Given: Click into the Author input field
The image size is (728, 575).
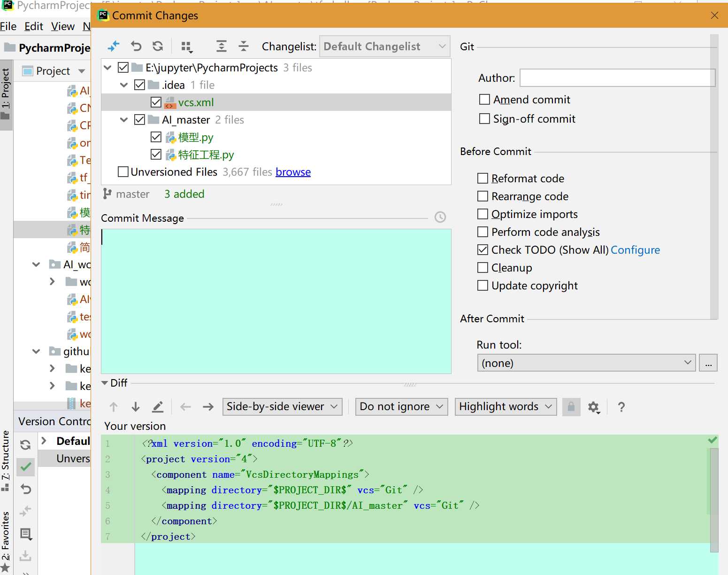Looking at the screenshot, I should [617, 78].
